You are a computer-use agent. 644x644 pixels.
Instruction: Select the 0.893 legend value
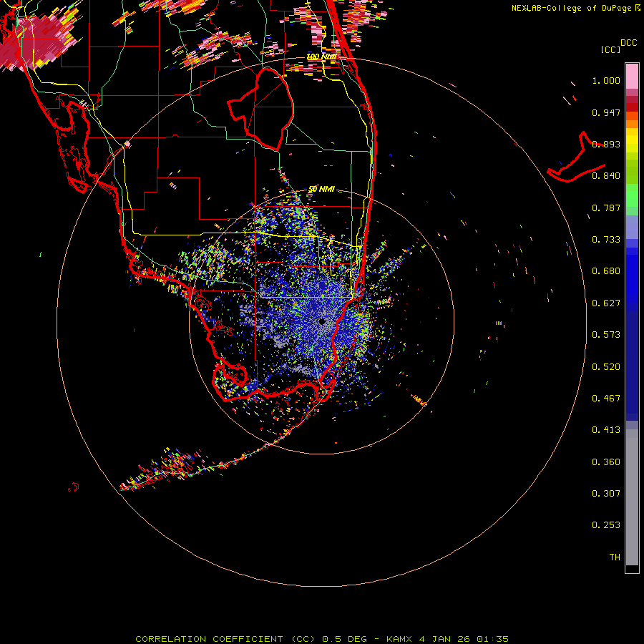pos(606,144)
